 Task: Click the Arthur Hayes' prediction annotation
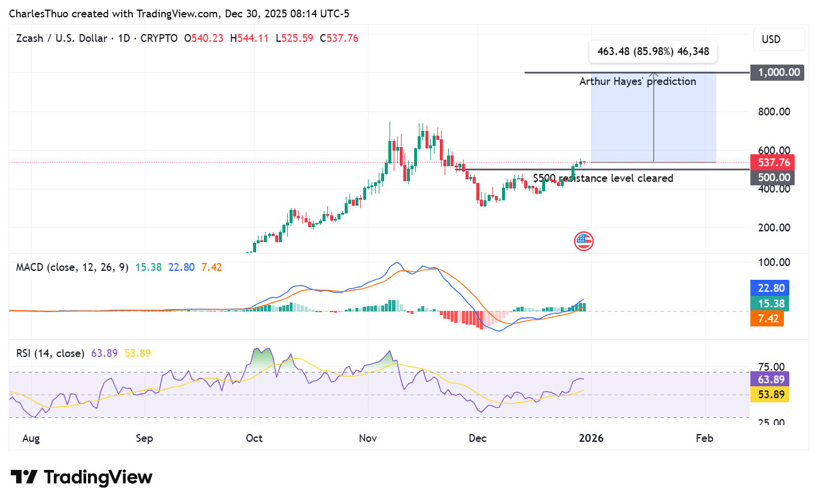tap(638, 81)
